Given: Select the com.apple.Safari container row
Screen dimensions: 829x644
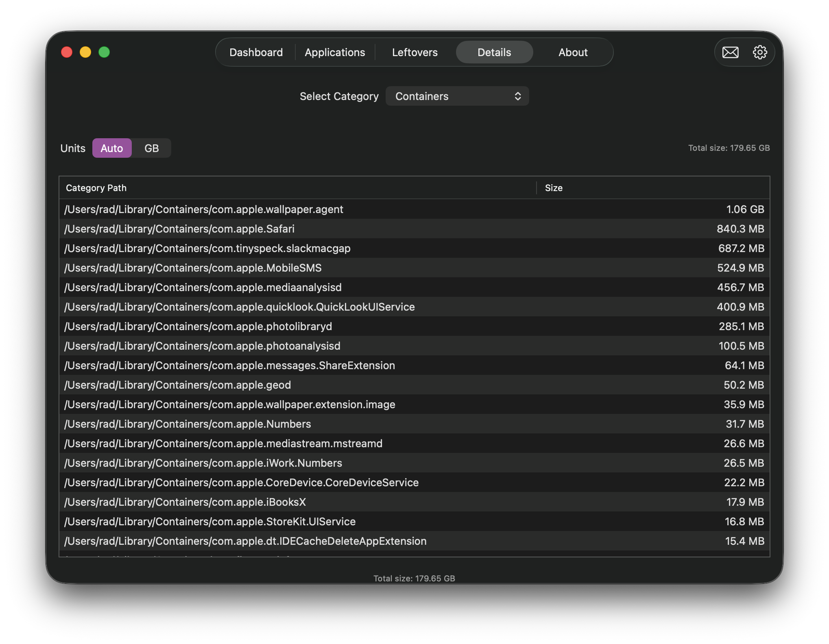Looking at the screenshot, I should pyautogui.click(x=414, y=229).
